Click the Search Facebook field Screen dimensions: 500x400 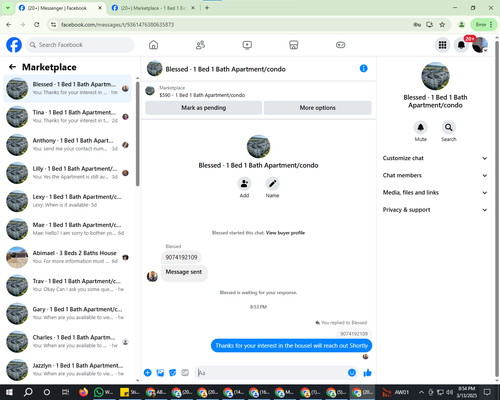coord(80,45)
